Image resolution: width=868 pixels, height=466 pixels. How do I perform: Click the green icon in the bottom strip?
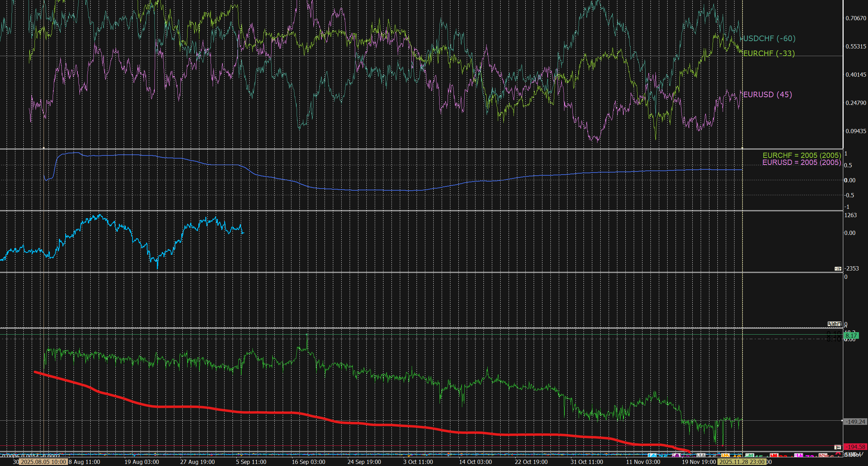click(x=749, y=455)
